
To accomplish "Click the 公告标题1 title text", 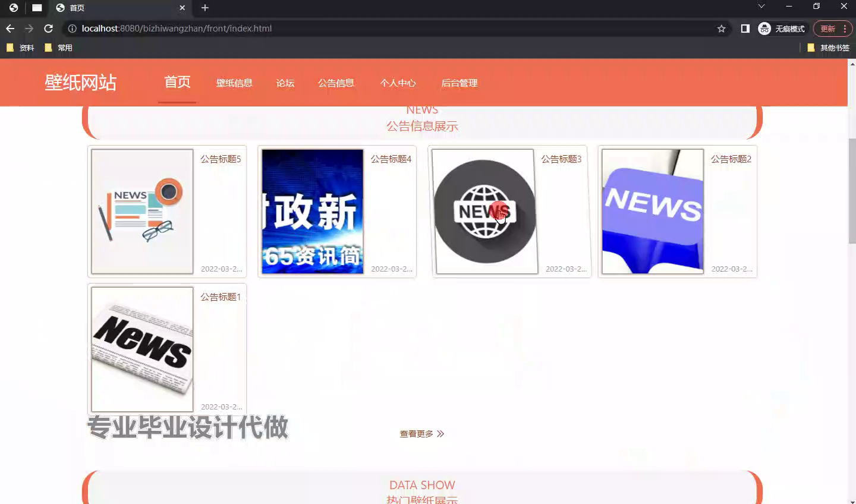I will 221,297.
